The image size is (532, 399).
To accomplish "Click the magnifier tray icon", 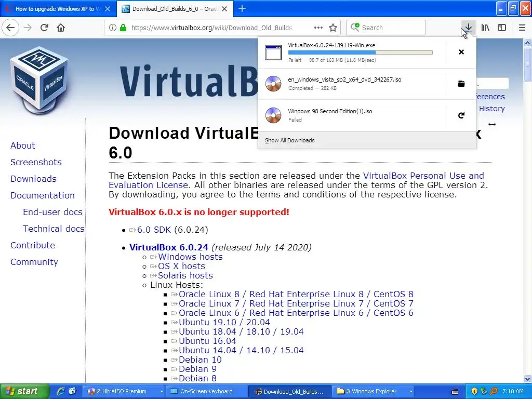I will (494, 391).
